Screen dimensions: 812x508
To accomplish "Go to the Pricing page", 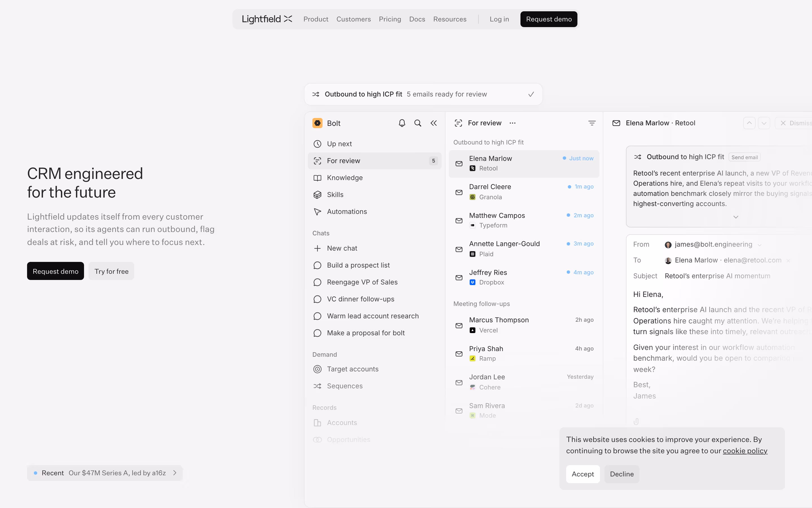I will (390, 19).
